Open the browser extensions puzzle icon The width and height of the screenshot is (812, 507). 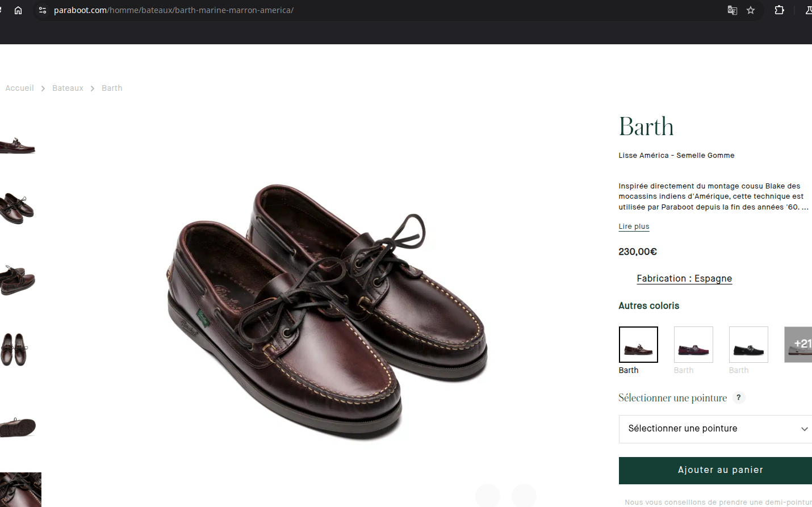[780, 10]
